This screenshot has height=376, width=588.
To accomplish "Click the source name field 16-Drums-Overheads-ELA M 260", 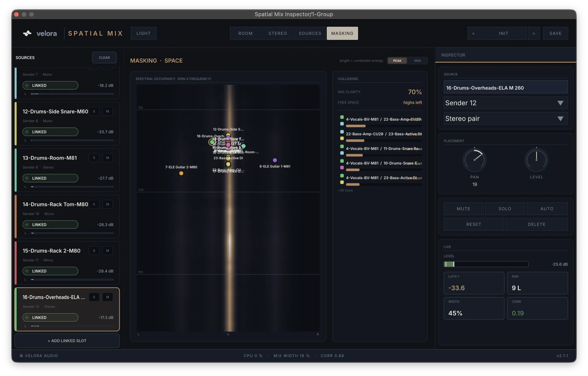I will [x=506, y=87].
